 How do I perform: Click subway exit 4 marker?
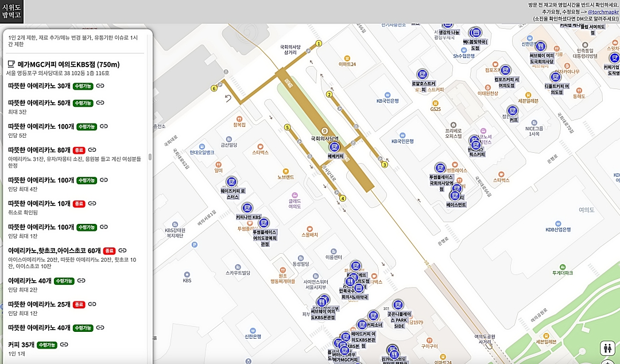pos(342,199)
